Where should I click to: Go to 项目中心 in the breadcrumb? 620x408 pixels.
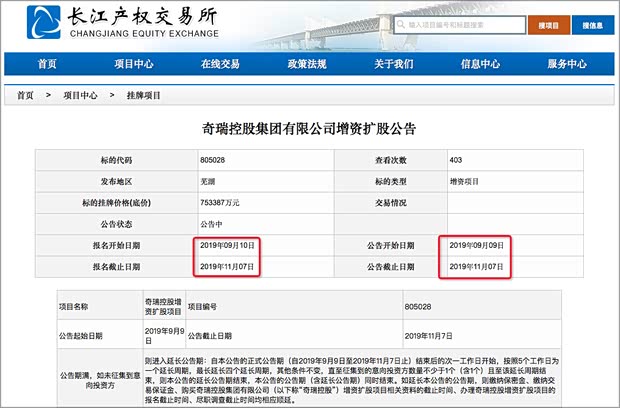pyautogui.click(x=80, y=95)
